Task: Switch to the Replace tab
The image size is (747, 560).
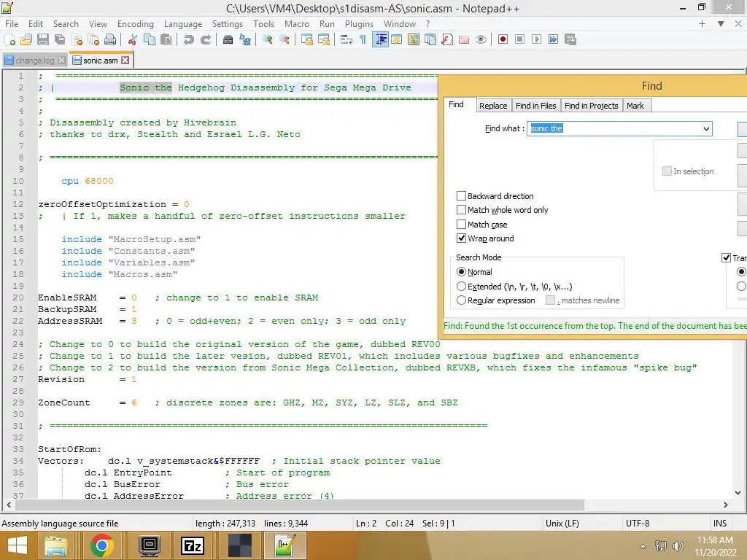Action: point(493,106)
